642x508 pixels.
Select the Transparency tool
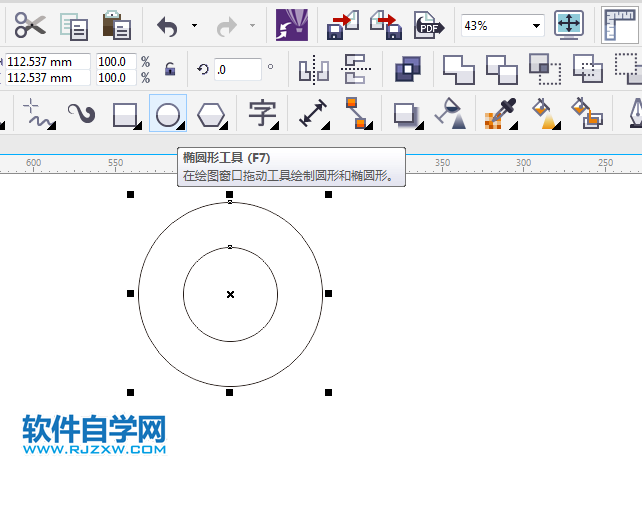[x=450, y=113]
